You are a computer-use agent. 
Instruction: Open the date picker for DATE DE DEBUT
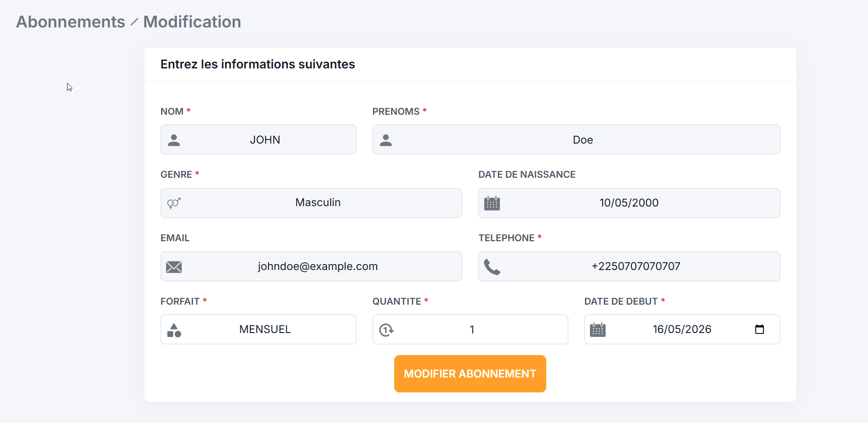pyautogui.click(x=760, y=329)
